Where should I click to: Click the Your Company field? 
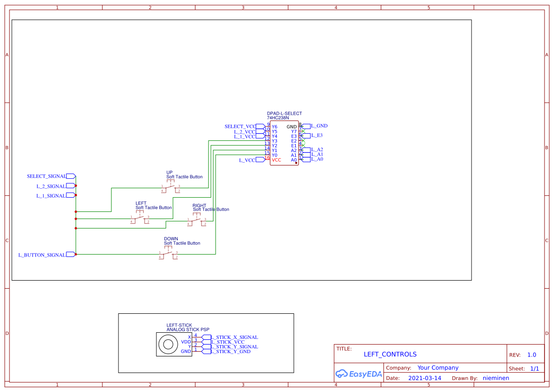coord(437,367)
